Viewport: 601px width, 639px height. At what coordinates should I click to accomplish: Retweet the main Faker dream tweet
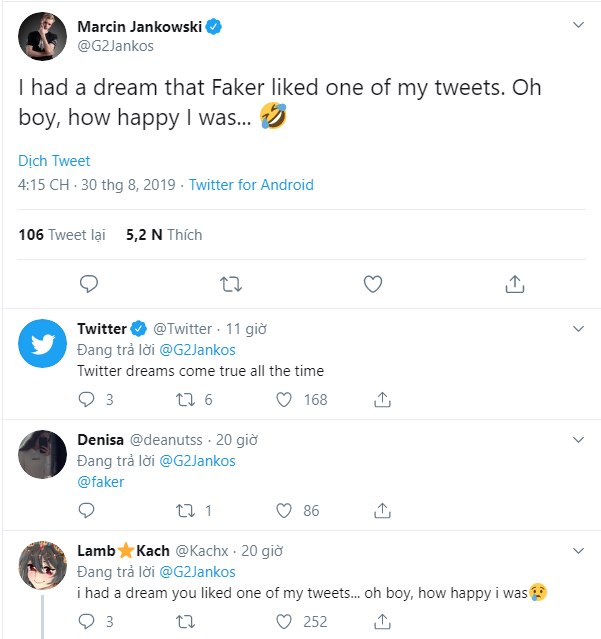[231, 284]
